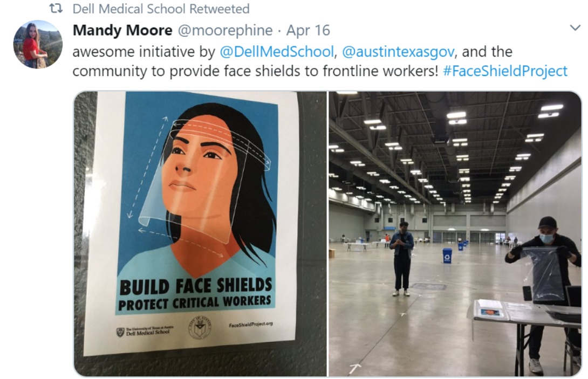Screen dimensions: 588x379
Task: Open the Dell Medical School Retweeted label
Action: 161,8
